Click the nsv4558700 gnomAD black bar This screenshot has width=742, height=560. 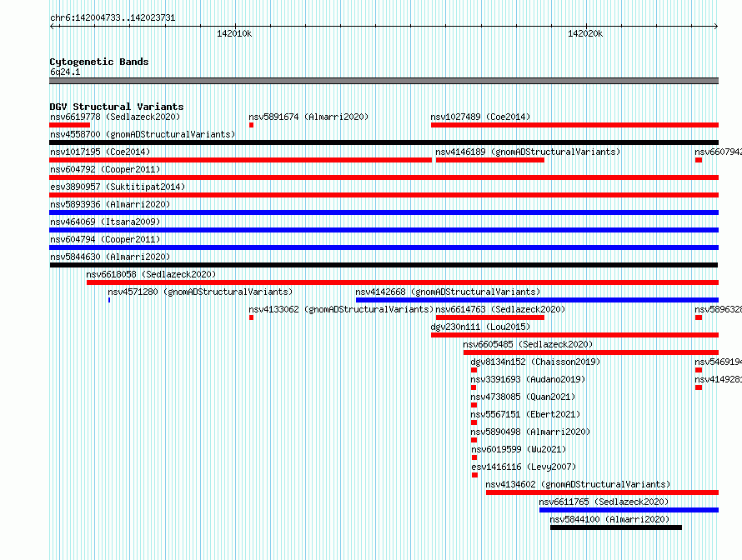384,142
